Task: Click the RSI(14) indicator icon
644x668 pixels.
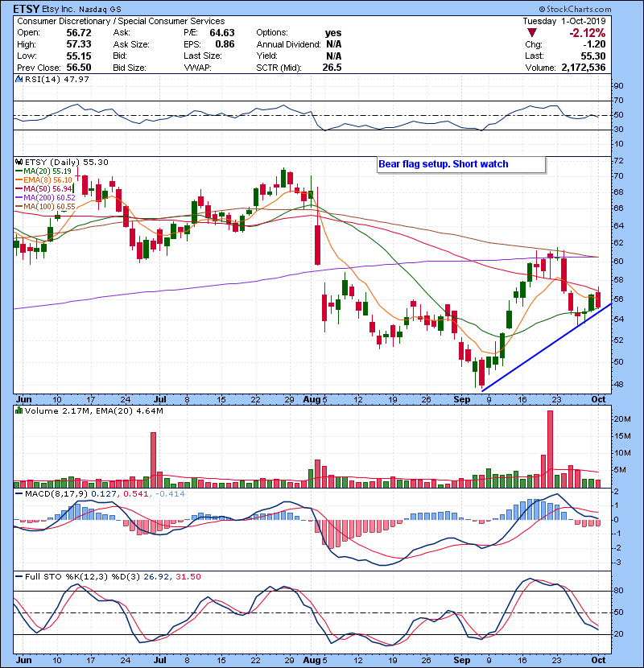Action: coord(19,79)
